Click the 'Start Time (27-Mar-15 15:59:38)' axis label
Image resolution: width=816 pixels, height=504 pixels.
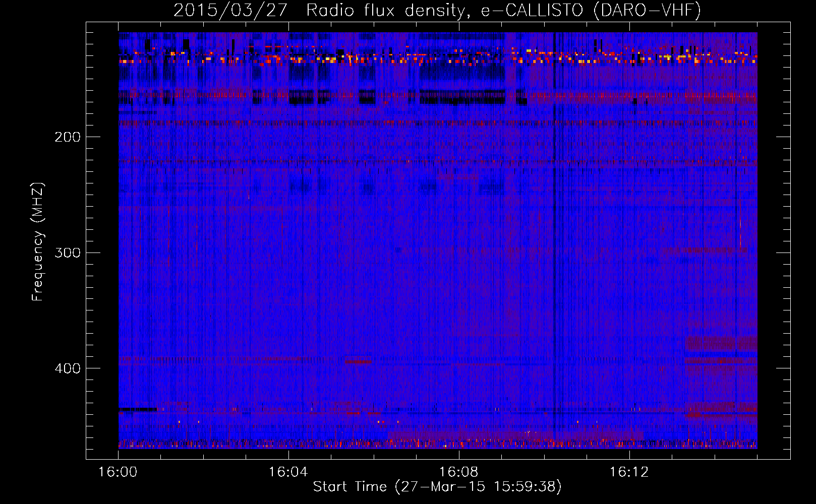tap(437, 487)
